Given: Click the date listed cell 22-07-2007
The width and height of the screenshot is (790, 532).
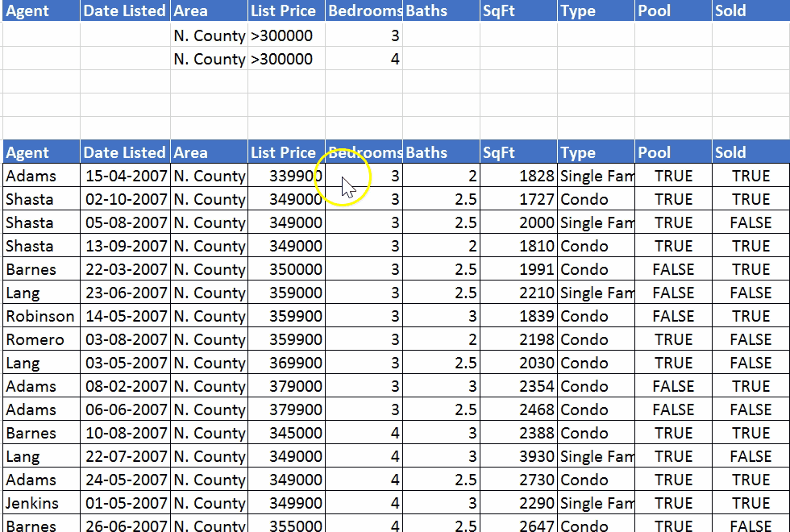Looking at the screenshot, I should [125, 456].
